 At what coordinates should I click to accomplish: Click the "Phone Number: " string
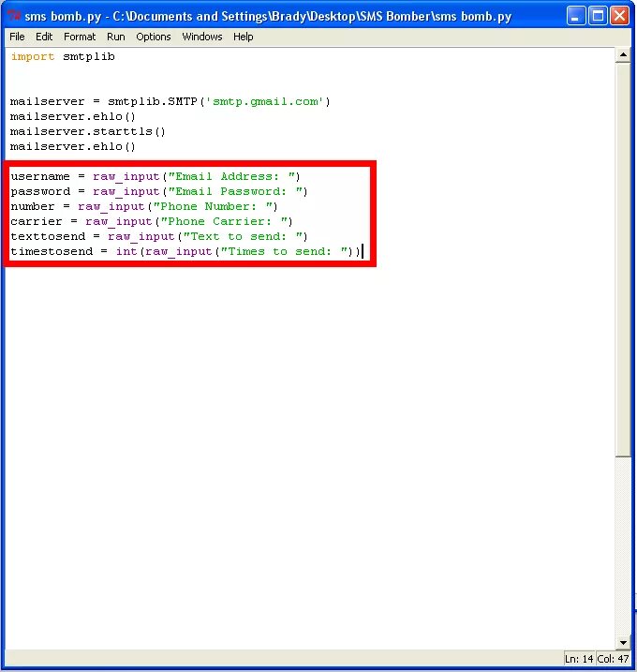coord(213,206)
